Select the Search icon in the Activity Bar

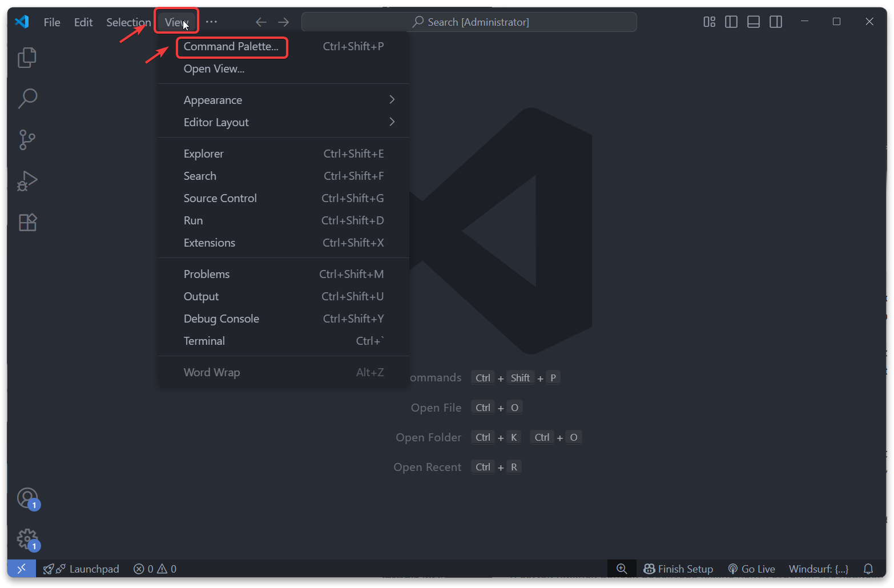pyautogui.click(x=27, y=98)
